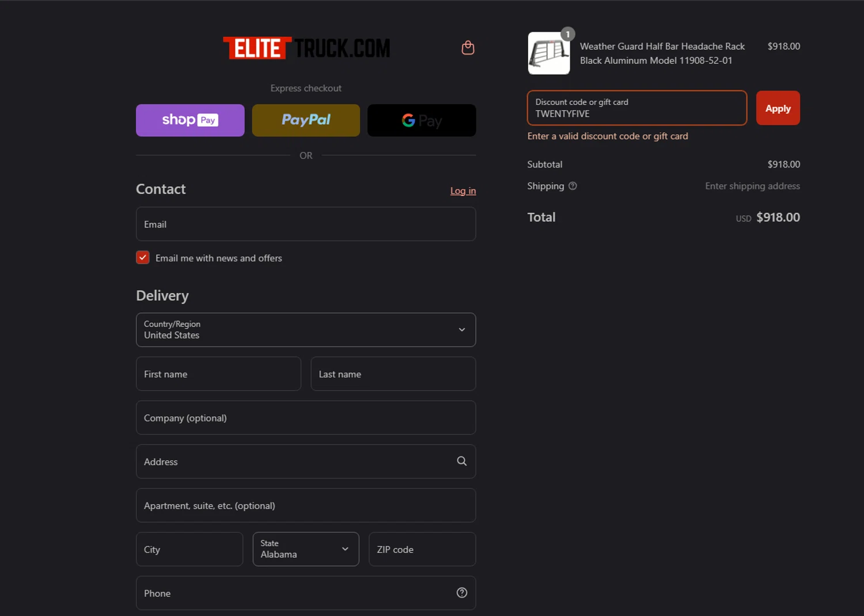
Task: Click the shipping info question mark icon
Action: 573,186
